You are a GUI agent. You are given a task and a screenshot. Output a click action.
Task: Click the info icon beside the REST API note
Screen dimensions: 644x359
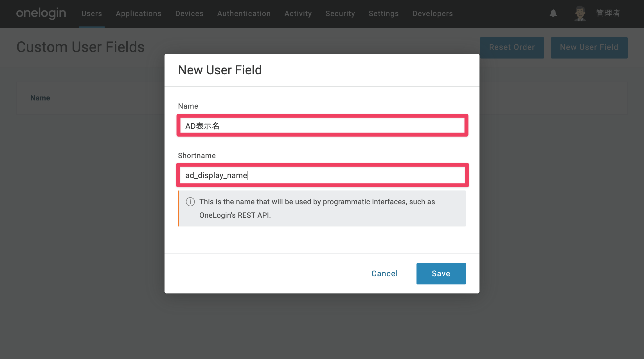point(190,202)
